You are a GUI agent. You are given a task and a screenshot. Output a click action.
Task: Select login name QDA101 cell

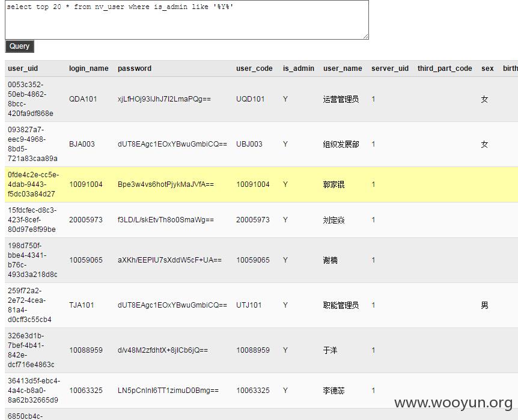(x=83, y=99)
